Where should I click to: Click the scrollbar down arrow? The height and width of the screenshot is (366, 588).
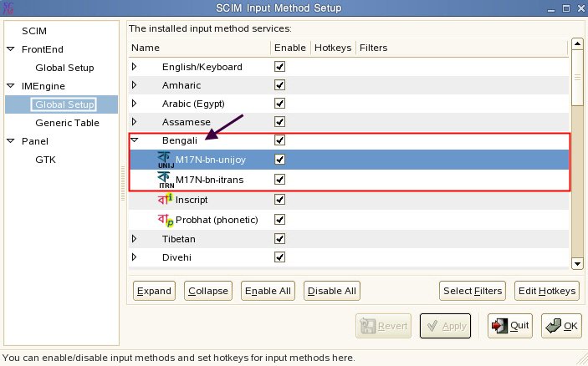tap(577, 263)
